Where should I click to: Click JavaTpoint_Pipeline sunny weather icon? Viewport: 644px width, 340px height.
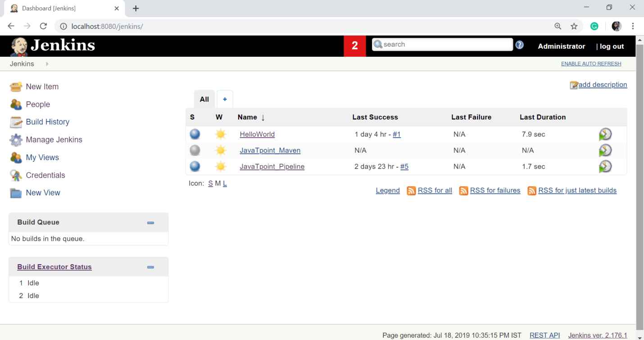tap(220, 166)
